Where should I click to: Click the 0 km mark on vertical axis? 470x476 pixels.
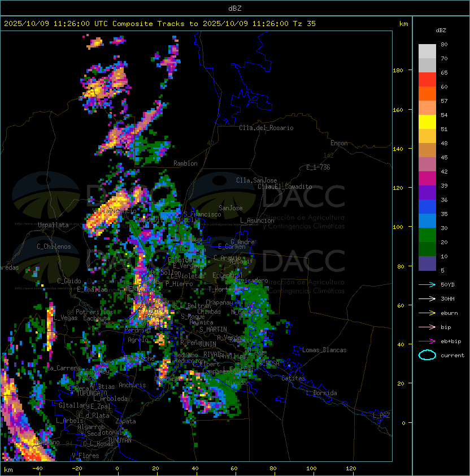pos(403,423)
